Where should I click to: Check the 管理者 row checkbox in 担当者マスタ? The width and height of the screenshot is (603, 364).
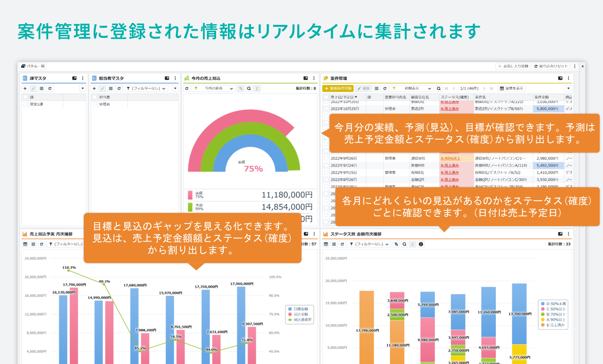(x=95, y=104)
